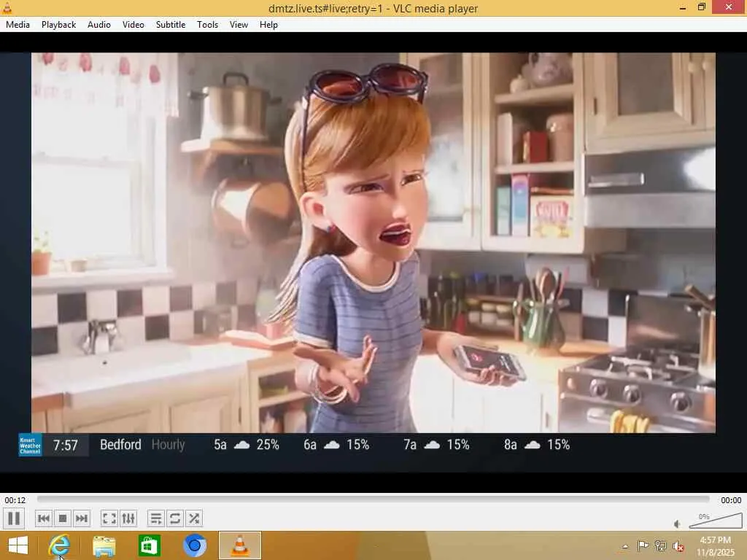The height and width of the screenshot is (560, 747).
Task: Toggle fullscreen video mode
Action: [109, 518]
